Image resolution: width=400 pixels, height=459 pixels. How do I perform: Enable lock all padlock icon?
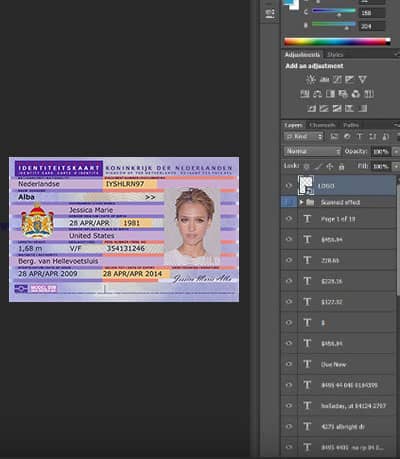coord(341,166)
